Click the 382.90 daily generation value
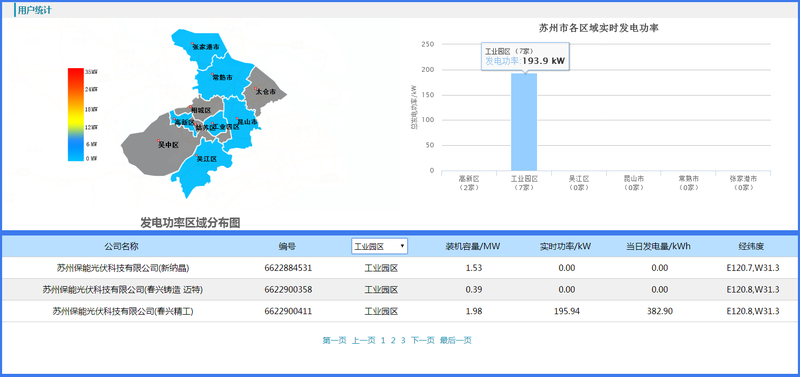The width and height of the screenshot is (800, 377). (x=659, y=311)
